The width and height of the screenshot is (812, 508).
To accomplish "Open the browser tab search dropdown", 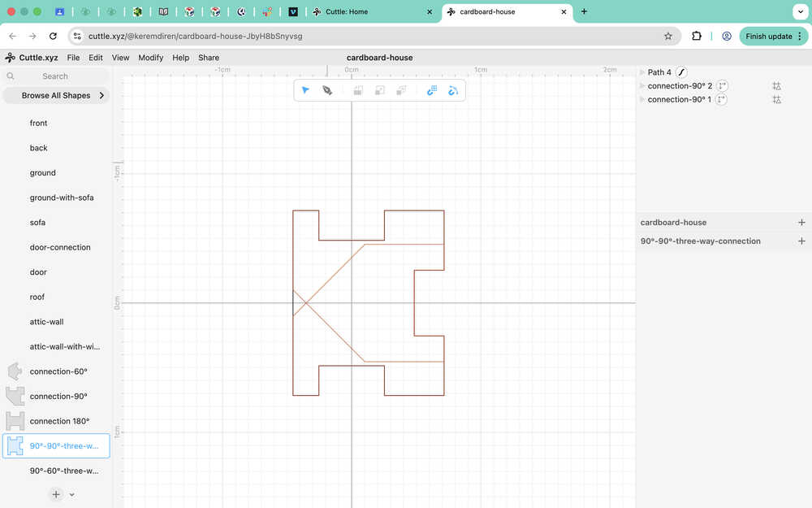I will coord(800,11).
